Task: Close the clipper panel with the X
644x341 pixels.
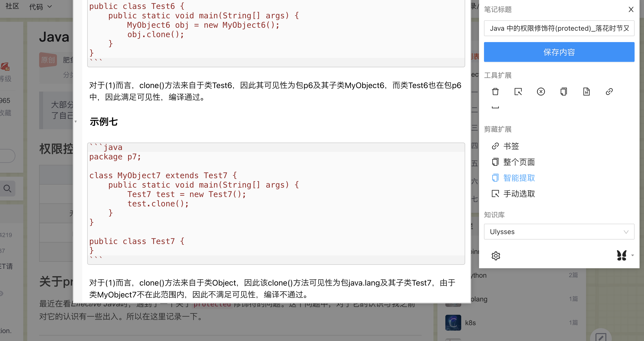Action: 631,9
